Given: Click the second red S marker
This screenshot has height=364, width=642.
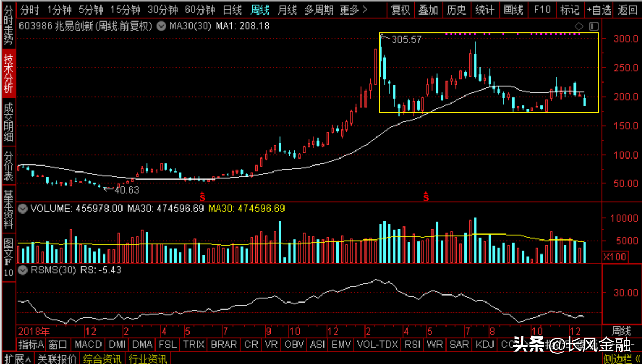Looking at the screenshot, I should (x=426, y=196).
